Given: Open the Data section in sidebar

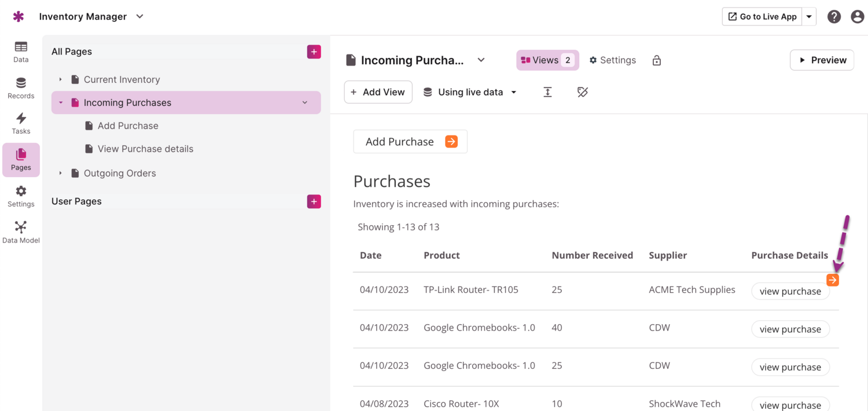Looking at the screenshot, I should click(x=21, y=52).
